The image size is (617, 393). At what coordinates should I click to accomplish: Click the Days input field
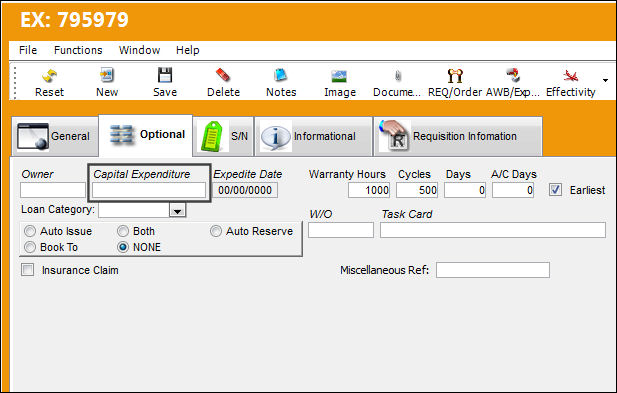[465, 190]
